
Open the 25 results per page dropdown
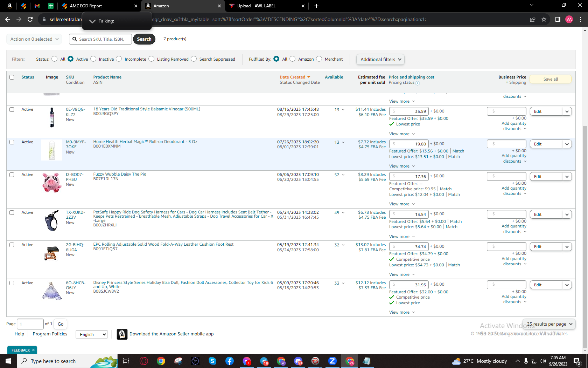pos(549,324)
